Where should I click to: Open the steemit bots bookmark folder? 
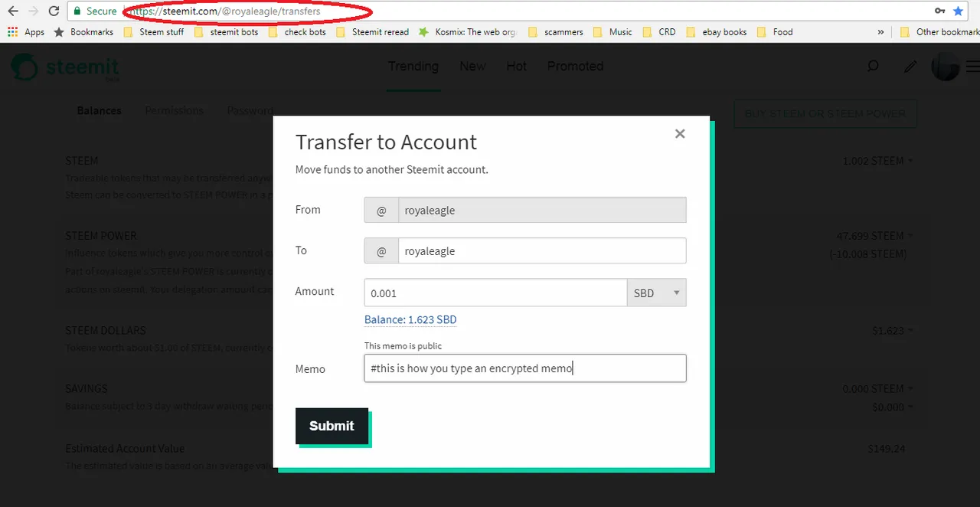tap(226, 32)
